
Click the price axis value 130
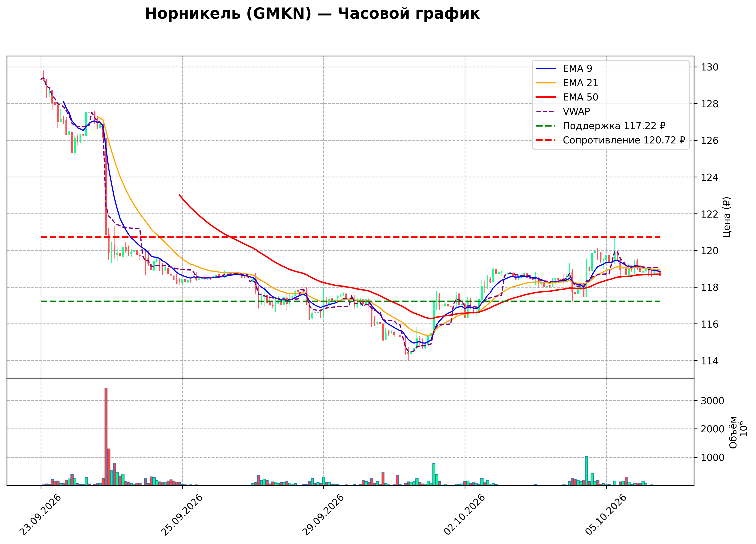pyautogui.click(x=710, y=67)
